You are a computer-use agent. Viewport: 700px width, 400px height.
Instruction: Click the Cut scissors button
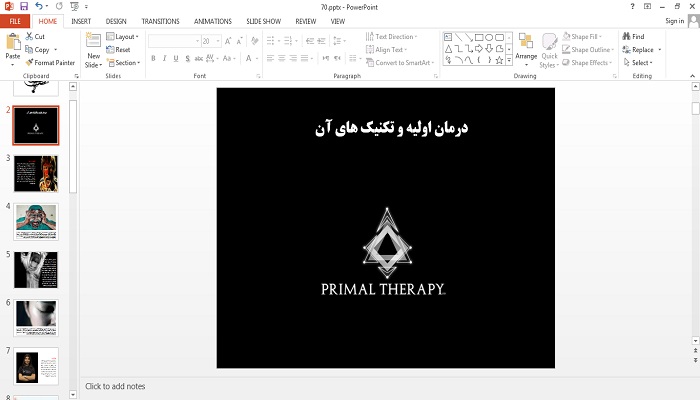tap(40, 36)
